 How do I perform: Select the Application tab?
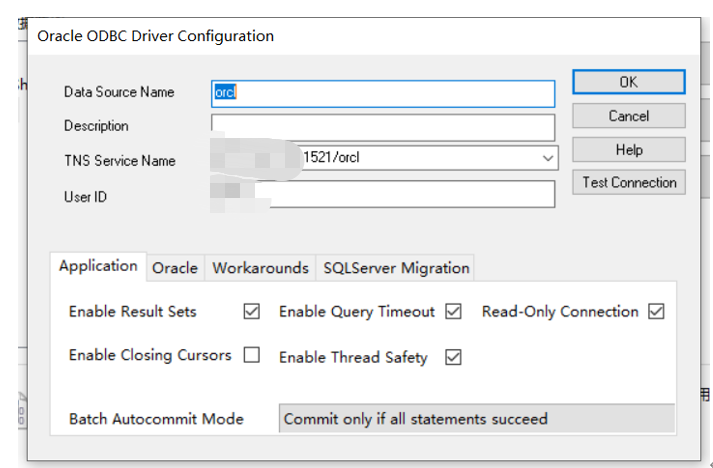(x=98, y=266)
